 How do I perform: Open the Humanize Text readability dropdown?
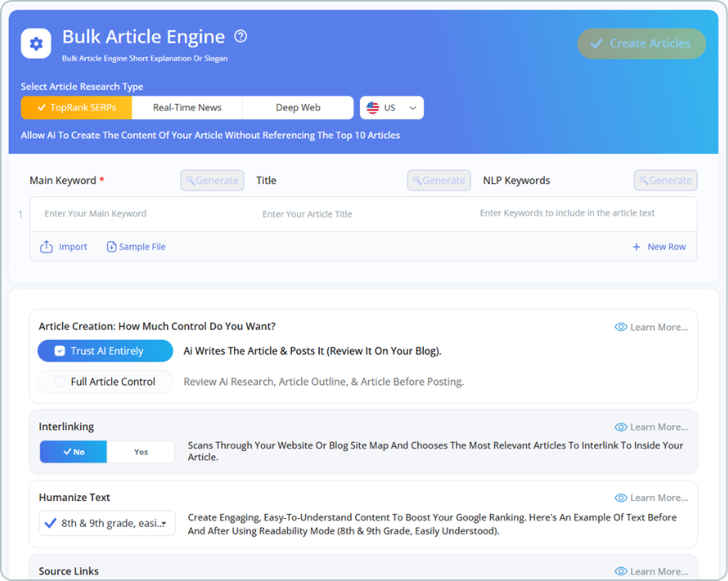click(x=107, y=523)
